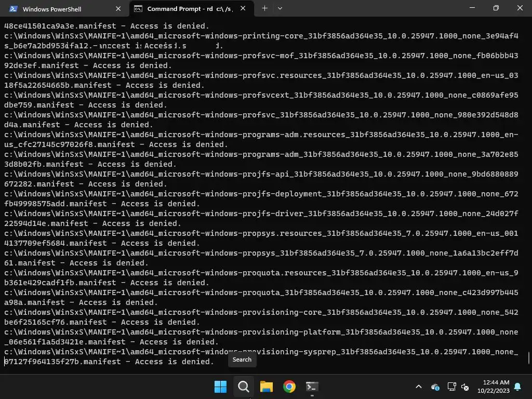Click the provisioning-sysprep manifest path line
The width and height of the screenshot is (532, 399).
tap(261, 352)
